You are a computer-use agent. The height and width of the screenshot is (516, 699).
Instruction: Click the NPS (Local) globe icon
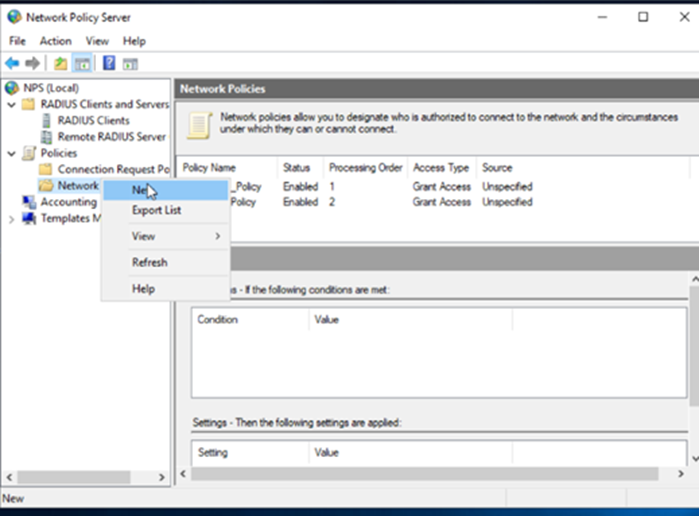[x=12, y=88]
